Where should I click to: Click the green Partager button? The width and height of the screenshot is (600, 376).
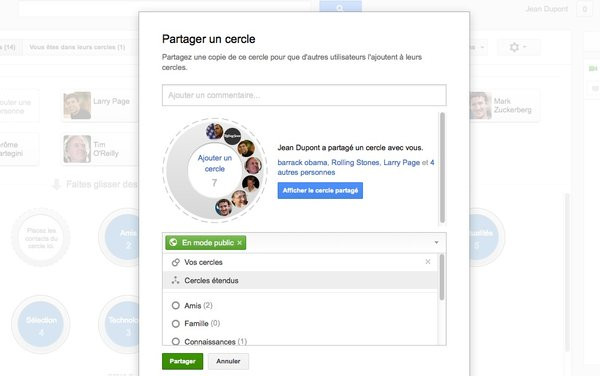[x=183, y=361]
